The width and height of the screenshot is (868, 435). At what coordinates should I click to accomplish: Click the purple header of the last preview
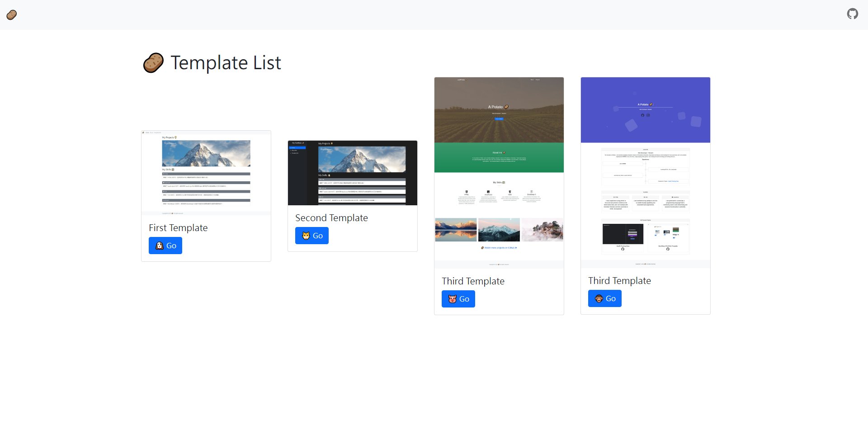coord(645,110)
